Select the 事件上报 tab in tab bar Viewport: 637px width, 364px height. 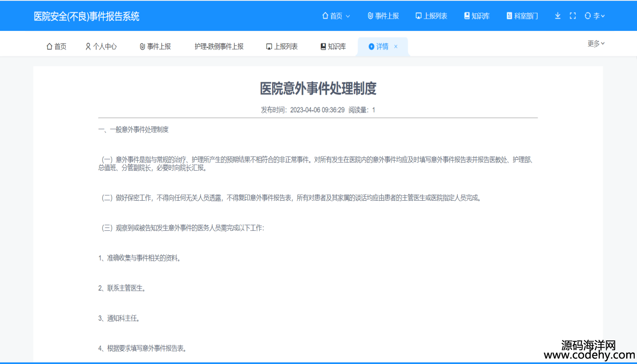(155, 46)
